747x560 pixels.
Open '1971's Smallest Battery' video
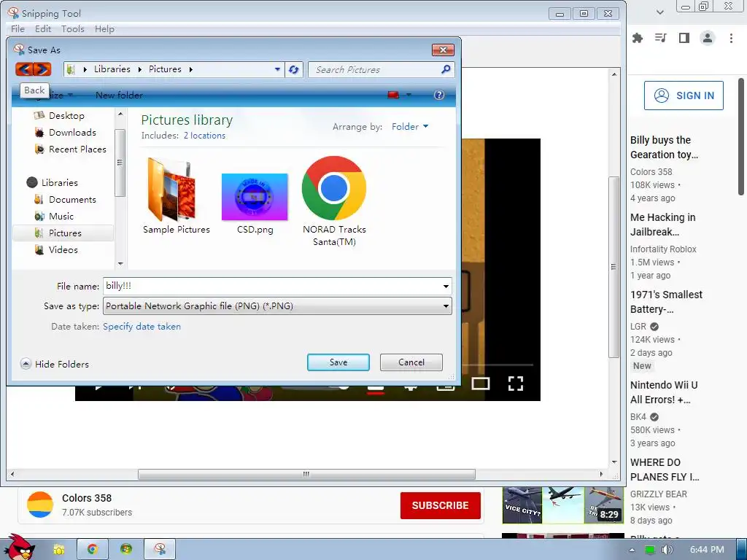coord(666,301)
